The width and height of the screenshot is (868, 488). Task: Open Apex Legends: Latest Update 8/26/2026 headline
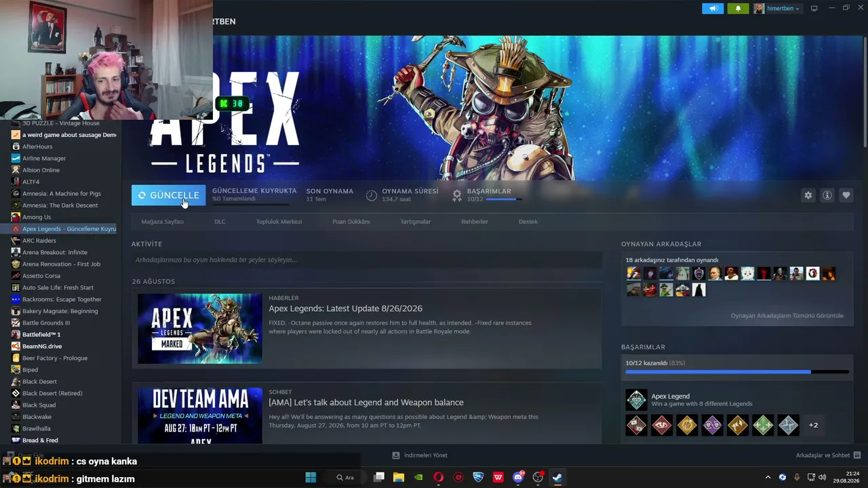click(x=345, y=308)
